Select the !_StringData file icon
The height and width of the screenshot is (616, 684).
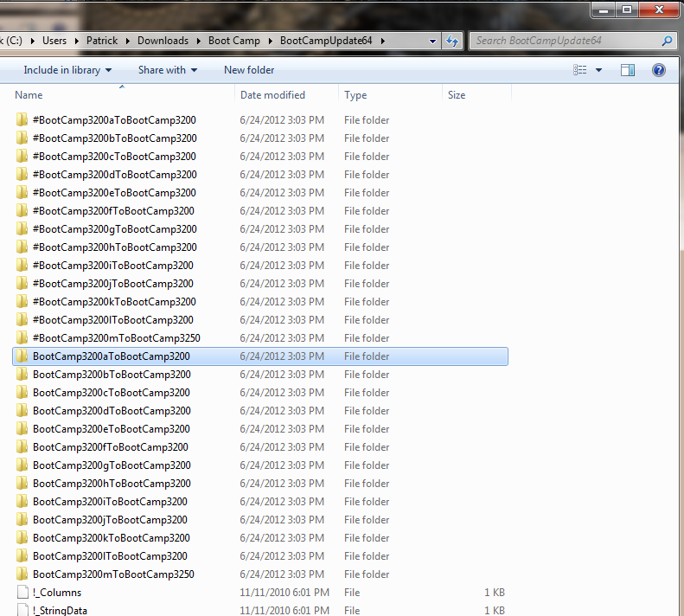[22, 610]
